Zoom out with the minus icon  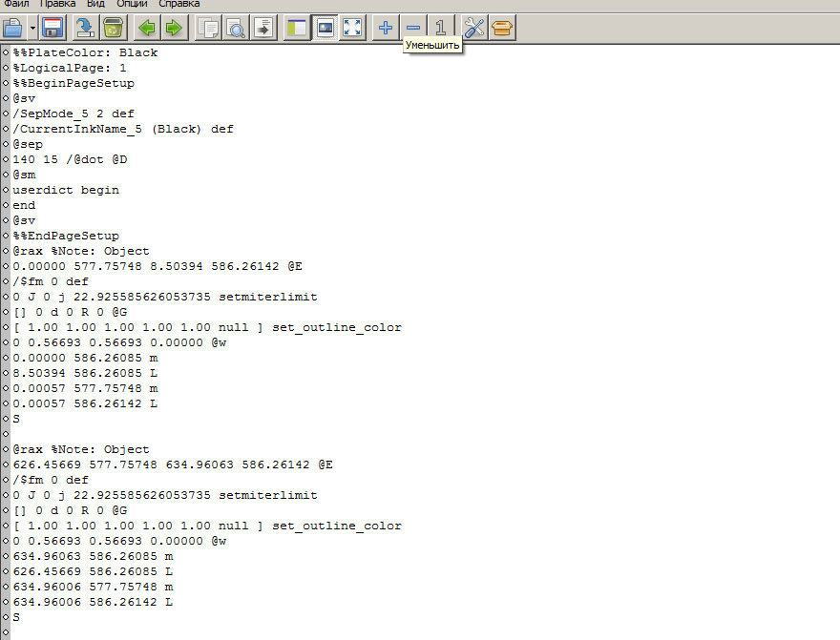point(413,28)
